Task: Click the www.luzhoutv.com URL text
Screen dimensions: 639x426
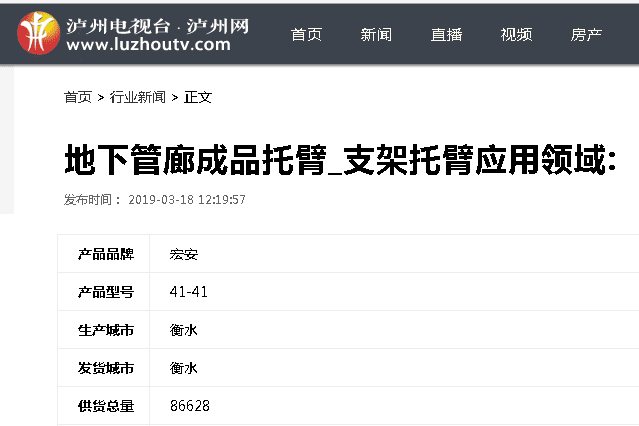Action: pos(148,46)
